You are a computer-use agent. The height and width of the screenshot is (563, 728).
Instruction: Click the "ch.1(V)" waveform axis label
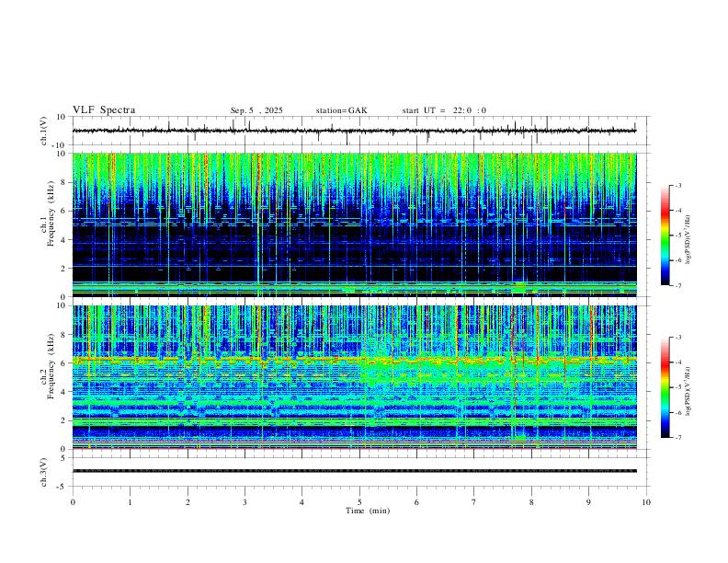(x=43, y=131)
